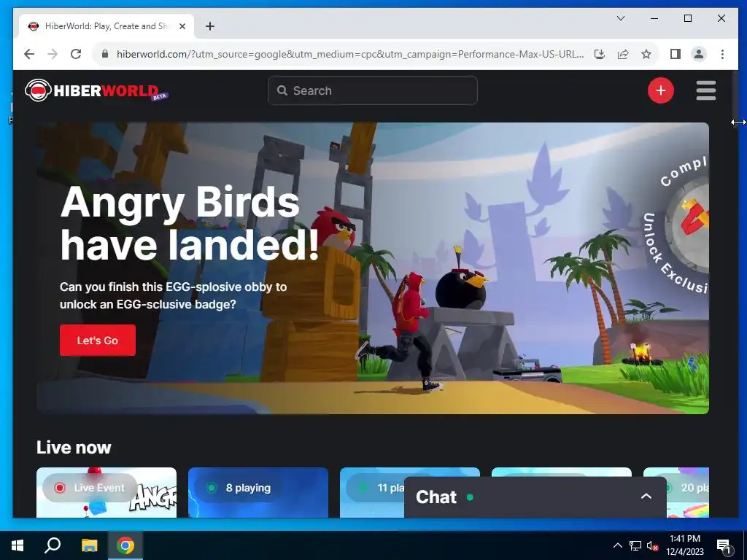747x560 pixels.
Task: Toggle the browser side panel
Action: (x=675, y=54)
